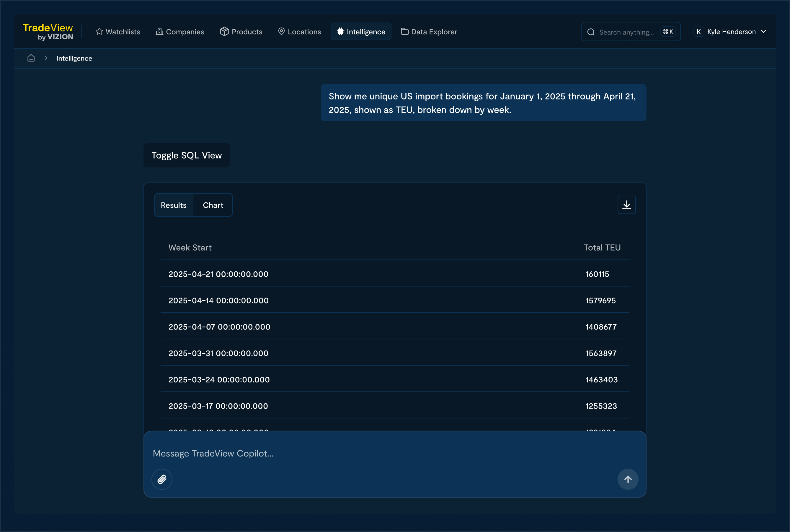
Task: Click the K user avatar badge
Action: click(x=698, y=32)
